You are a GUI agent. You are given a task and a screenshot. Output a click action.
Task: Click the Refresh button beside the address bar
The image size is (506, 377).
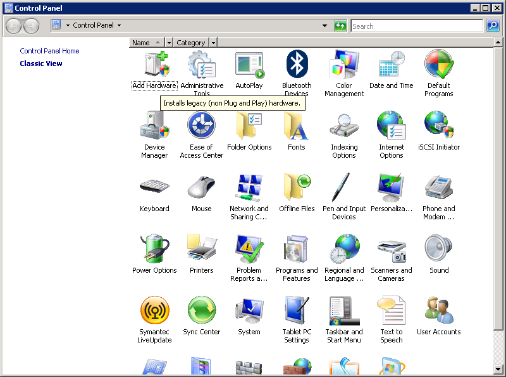[340, 26]
